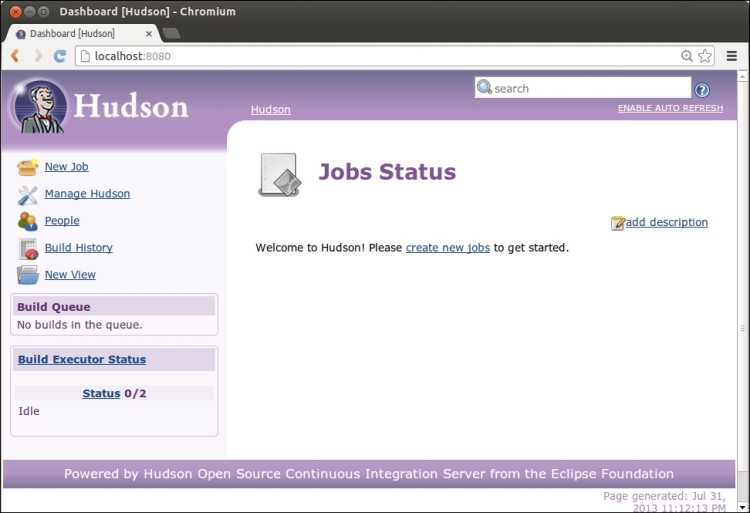Click the Page generated timestamp

[664, 502]
